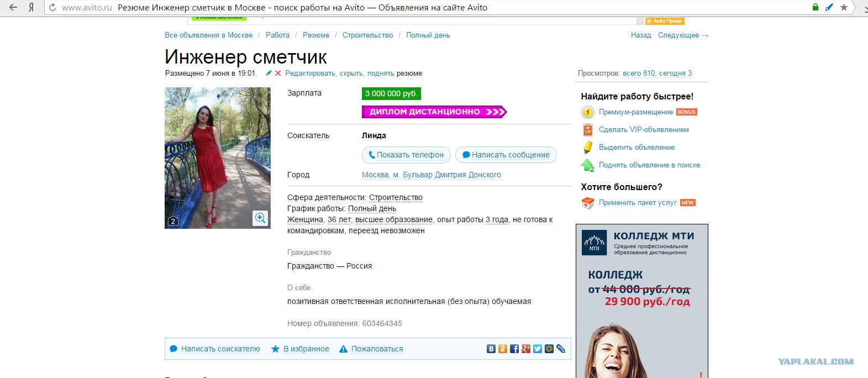Share the resume via Mail.ru
Screen dimensions: 868x378
pyautogui.click(x=549, y=349)
